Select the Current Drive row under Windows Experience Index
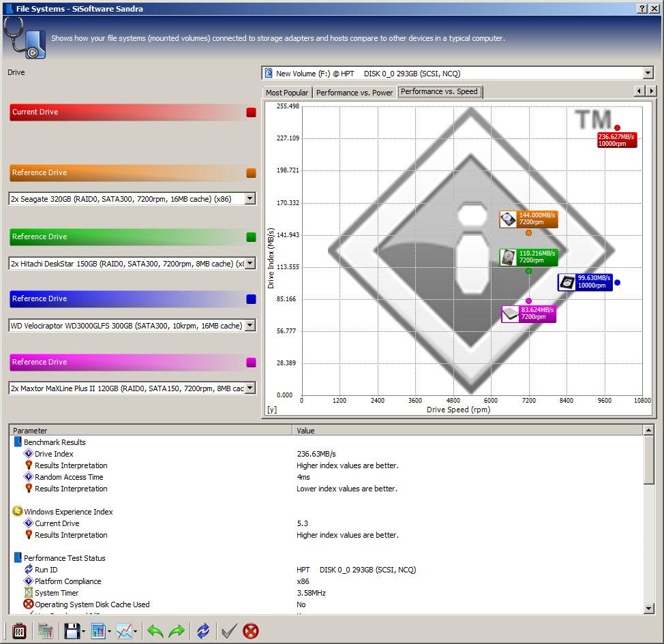The image size is (664, 644). (x=326, y=523)
